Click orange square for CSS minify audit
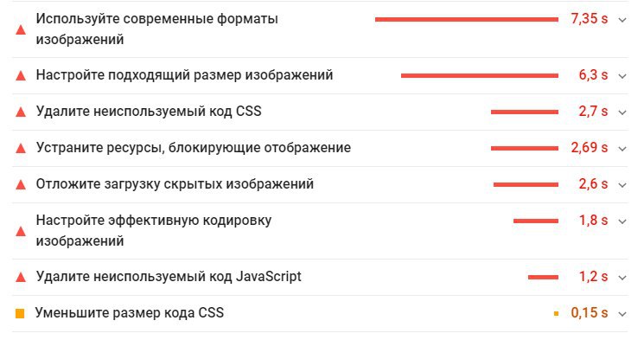 point(21,313)
